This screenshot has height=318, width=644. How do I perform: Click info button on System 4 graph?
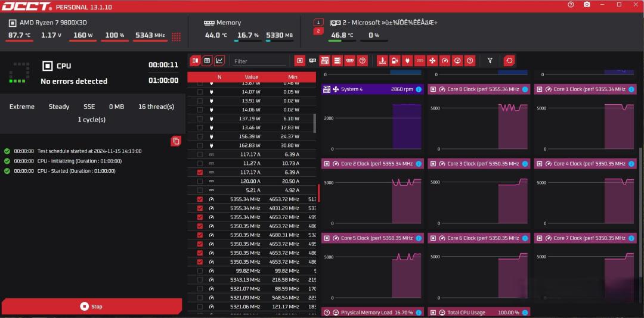[418, 89]
